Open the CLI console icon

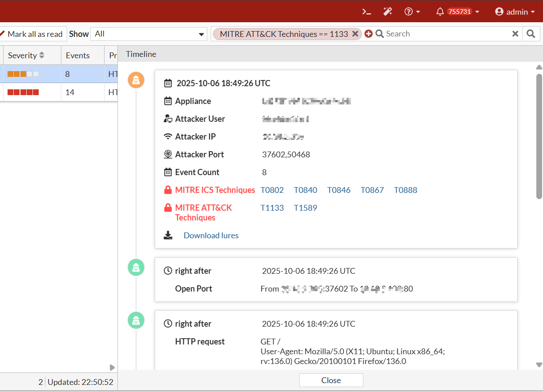coord(366,12)
